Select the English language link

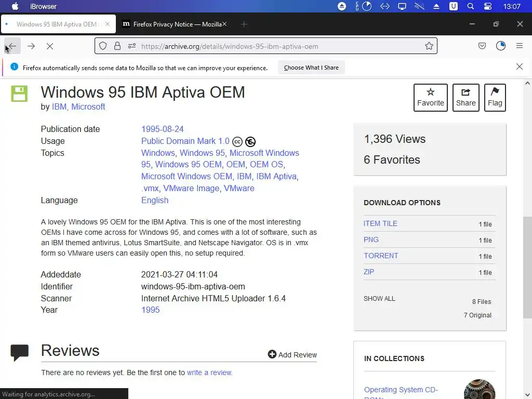155,200
